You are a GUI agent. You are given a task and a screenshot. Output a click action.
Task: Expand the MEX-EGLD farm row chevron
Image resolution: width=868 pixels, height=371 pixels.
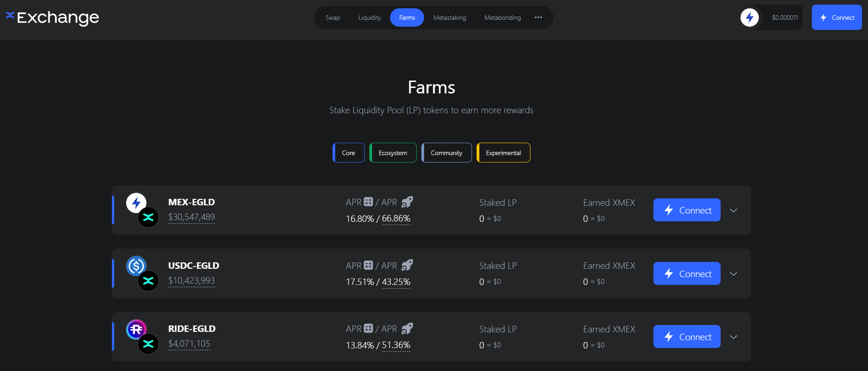[734, 210]
